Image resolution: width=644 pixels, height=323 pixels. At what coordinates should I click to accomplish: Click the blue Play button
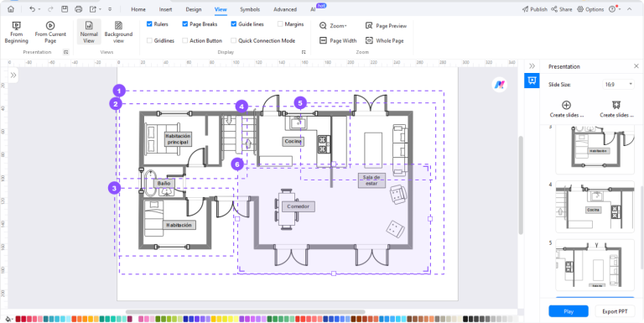pos(569,311)
